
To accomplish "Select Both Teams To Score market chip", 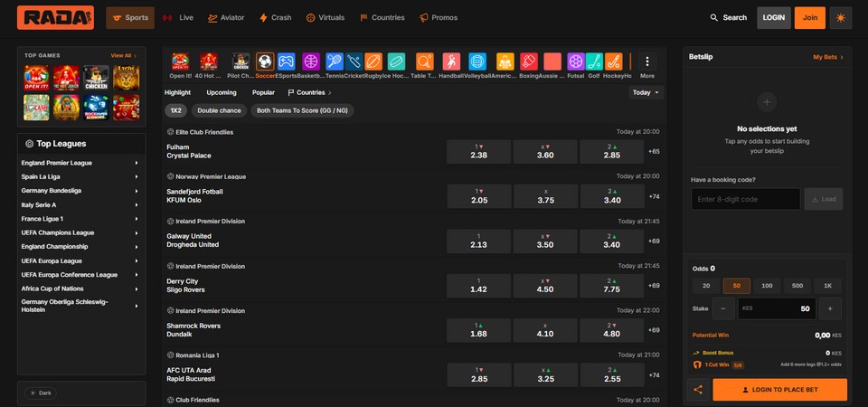I will click(302, 110).
